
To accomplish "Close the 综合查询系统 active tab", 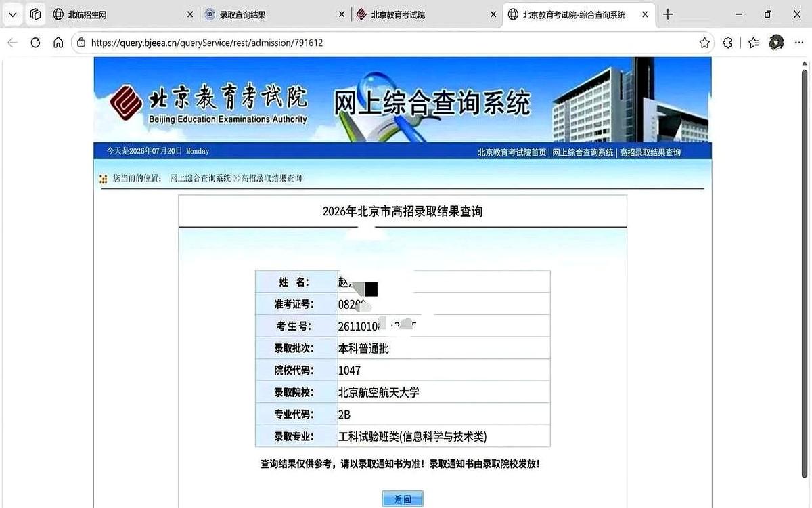I will click(x=644, y=14).
